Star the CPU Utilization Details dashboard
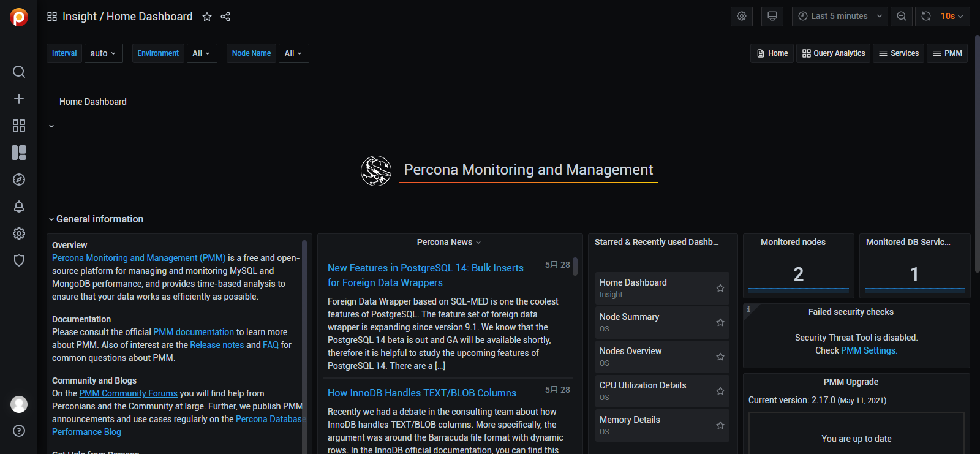Viewport: 980px width, 454px height. (720, 391)
